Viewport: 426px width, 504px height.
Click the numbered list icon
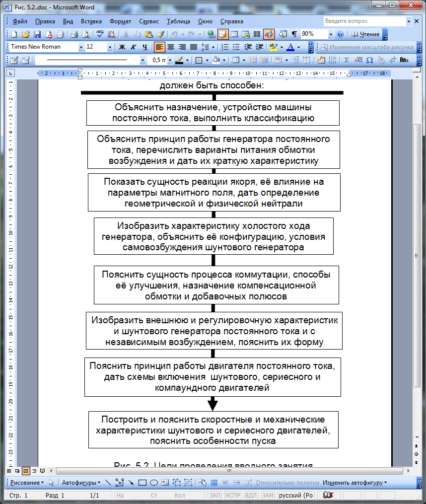point(225,47)
